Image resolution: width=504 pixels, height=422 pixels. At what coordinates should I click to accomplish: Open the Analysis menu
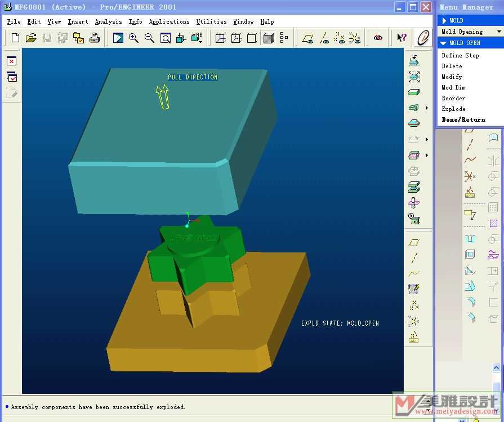coord(108,21)
